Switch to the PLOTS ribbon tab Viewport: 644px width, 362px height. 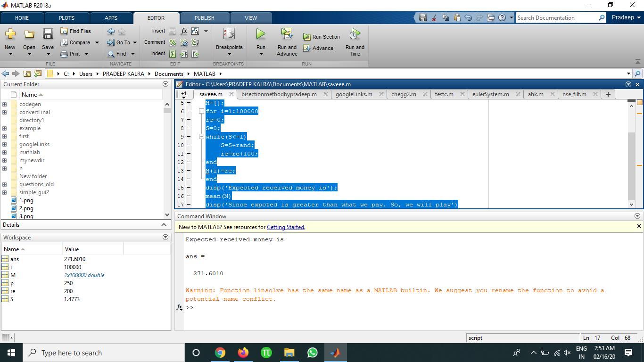click(66, 18)
